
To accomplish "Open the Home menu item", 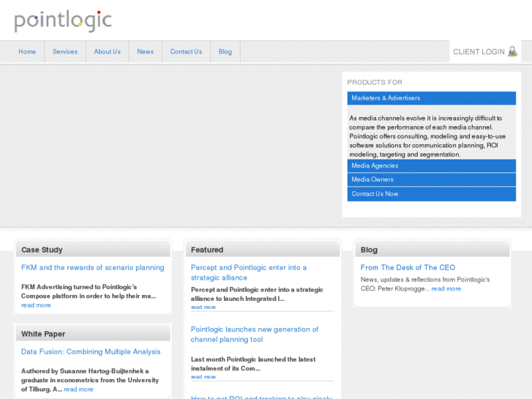I will [27, 52].
